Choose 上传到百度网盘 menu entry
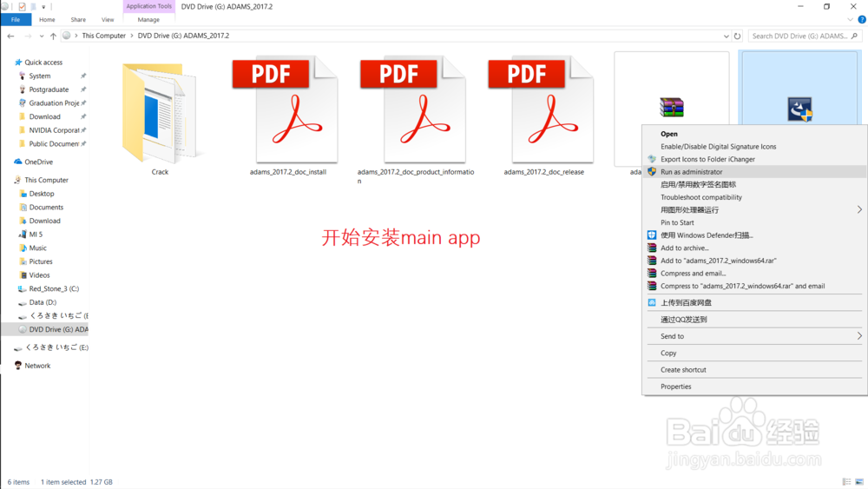This screenshot has height=489, width=868. tap(754, 303)
